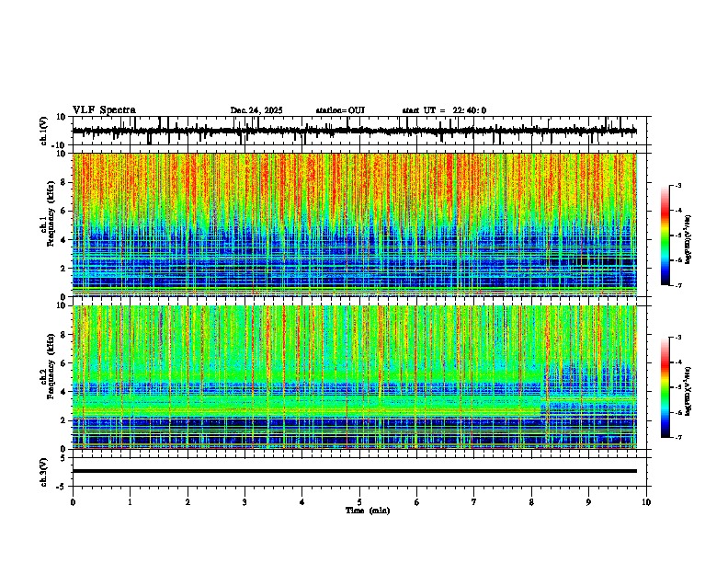Click tick "4" on the time axis

302,502
